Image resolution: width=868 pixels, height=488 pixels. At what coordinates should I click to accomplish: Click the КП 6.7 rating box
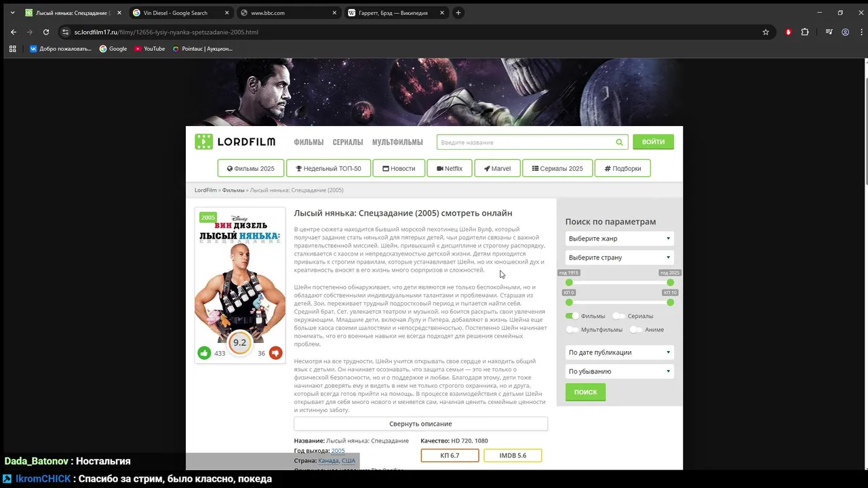(450, 455)
